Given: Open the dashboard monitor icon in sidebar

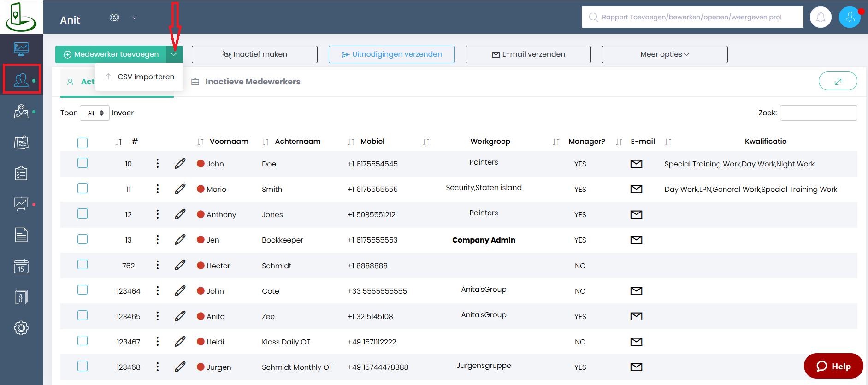Looking at the screenshot, I should coord(21,48).
